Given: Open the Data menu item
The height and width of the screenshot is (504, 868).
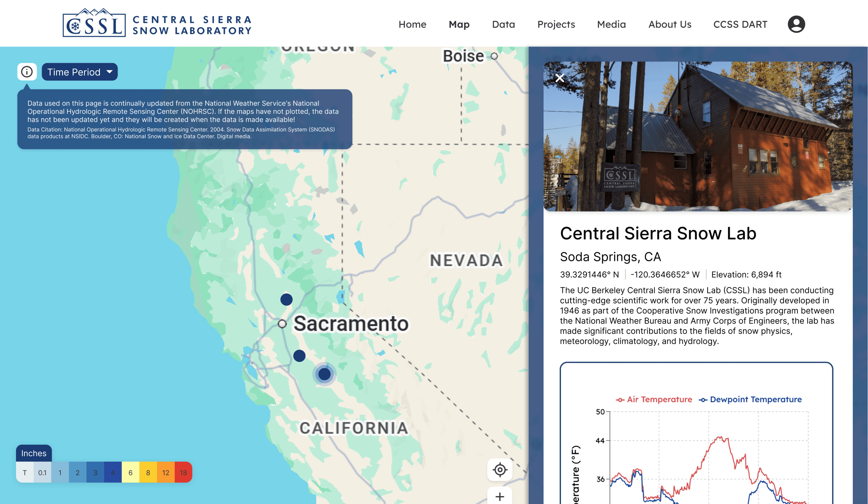Looking at the screenshot, I should coord(503,24).
